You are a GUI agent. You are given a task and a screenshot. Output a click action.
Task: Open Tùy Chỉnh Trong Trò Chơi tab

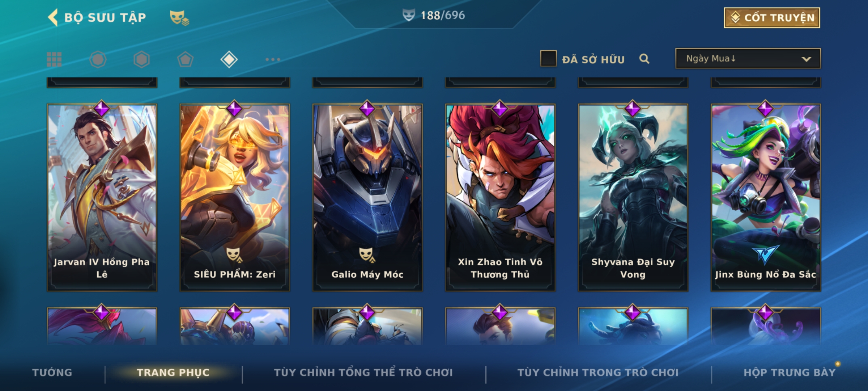coord(598,373)
